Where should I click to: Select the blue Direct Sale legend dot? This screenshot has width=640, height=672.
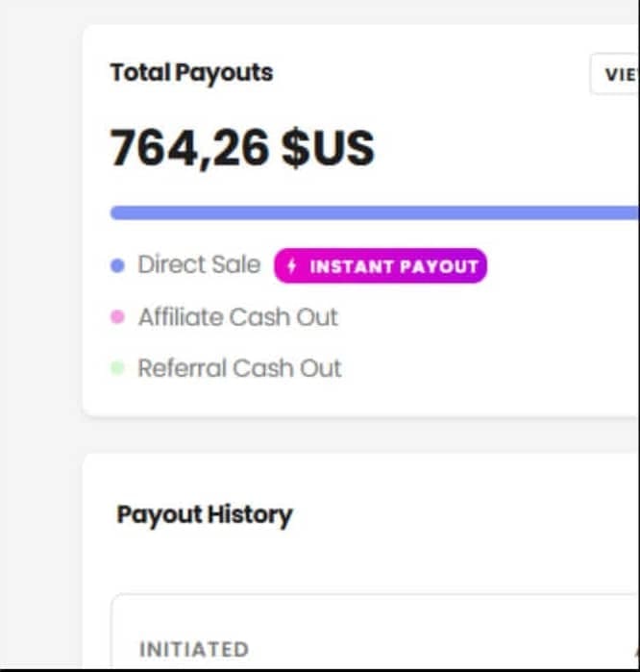117,265
